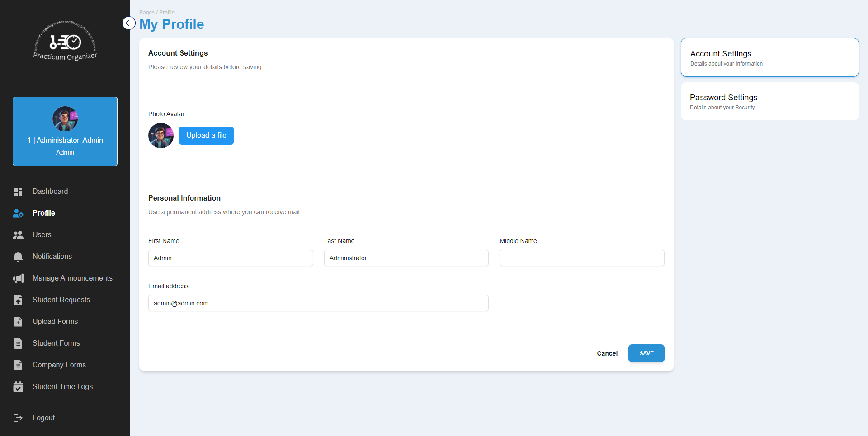
Task: Select Cancel to discard changes
Action: coord(607,353)
